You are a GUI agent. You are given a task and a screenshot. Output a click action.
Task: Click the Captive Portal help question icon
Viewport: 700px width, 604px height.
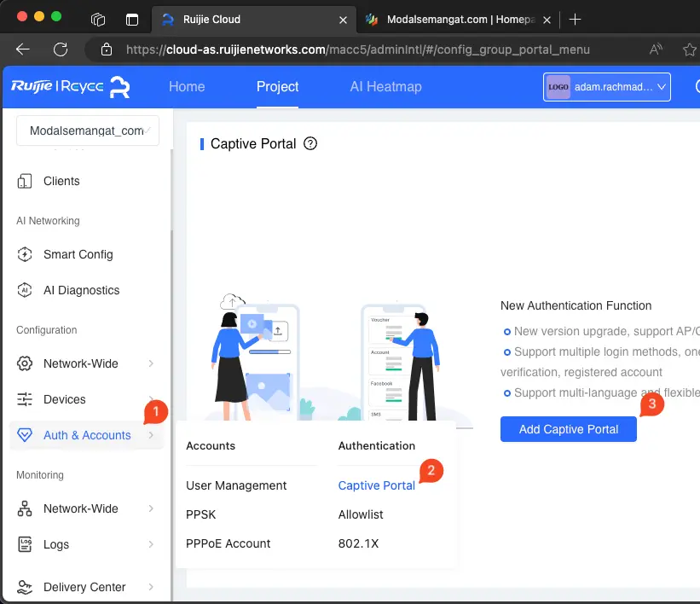310,143
